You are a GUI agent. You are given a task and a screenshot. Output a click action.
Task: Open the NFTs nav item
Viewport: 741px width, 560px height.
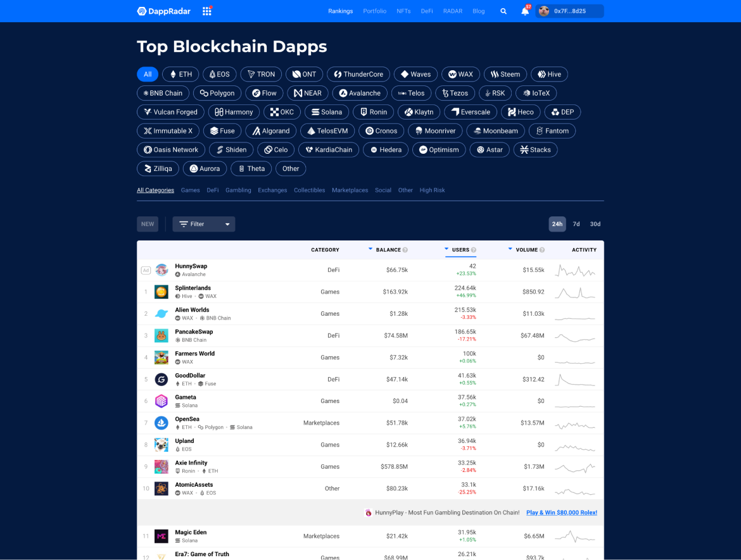pos(403,11)
